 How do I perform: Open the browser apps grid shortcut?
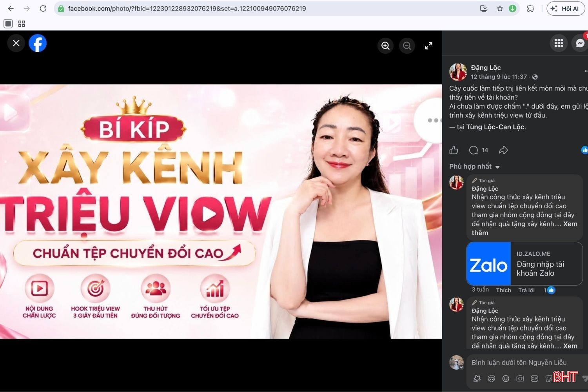pyautogui.click(x=22, y=24)
